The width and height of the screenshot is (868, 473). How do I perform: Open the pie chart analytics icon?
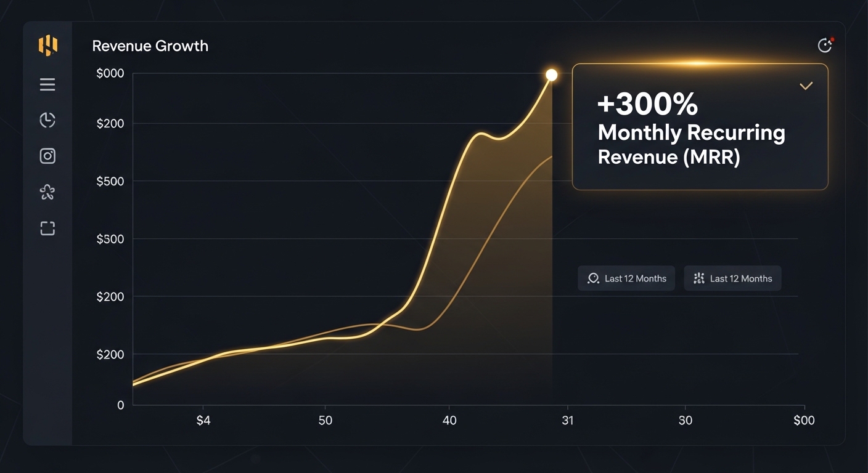click(x=47, y=120)
